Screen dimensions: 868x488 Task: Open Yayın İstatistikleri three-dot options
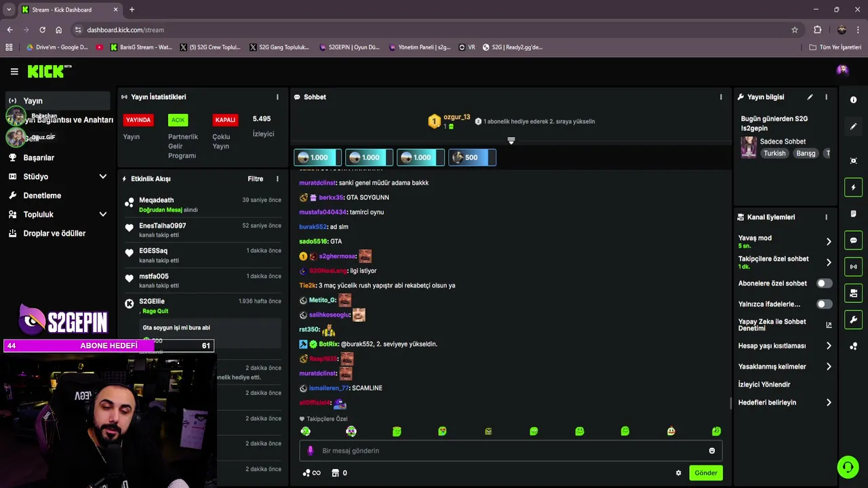[x=277, y=97]
